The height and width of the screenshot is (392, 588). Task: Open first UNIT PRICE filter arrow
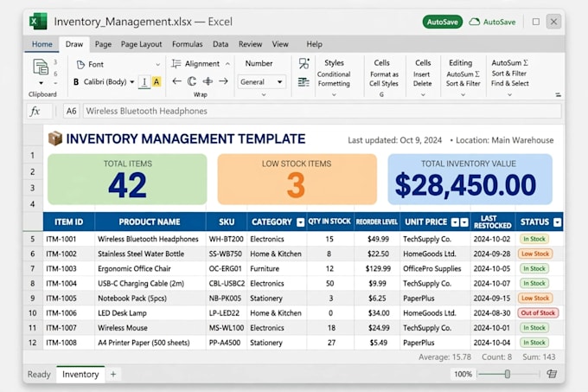click(x=455, y=222)
